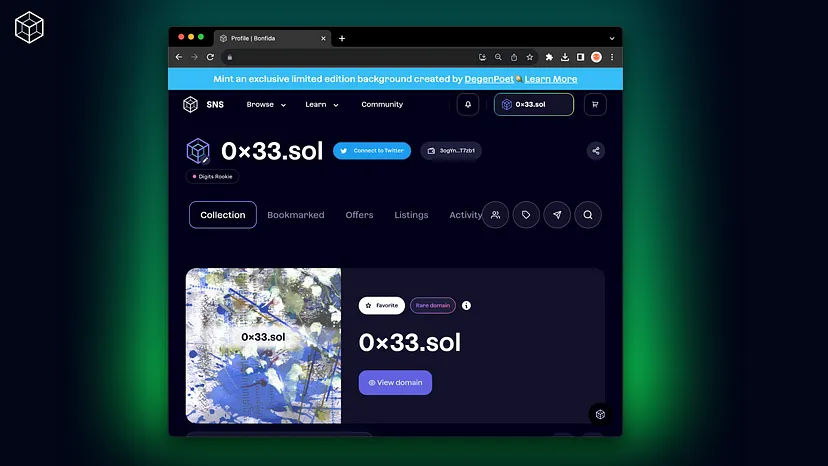Open a new browser tab
828x466 pixels.
[x=342, y=38]
